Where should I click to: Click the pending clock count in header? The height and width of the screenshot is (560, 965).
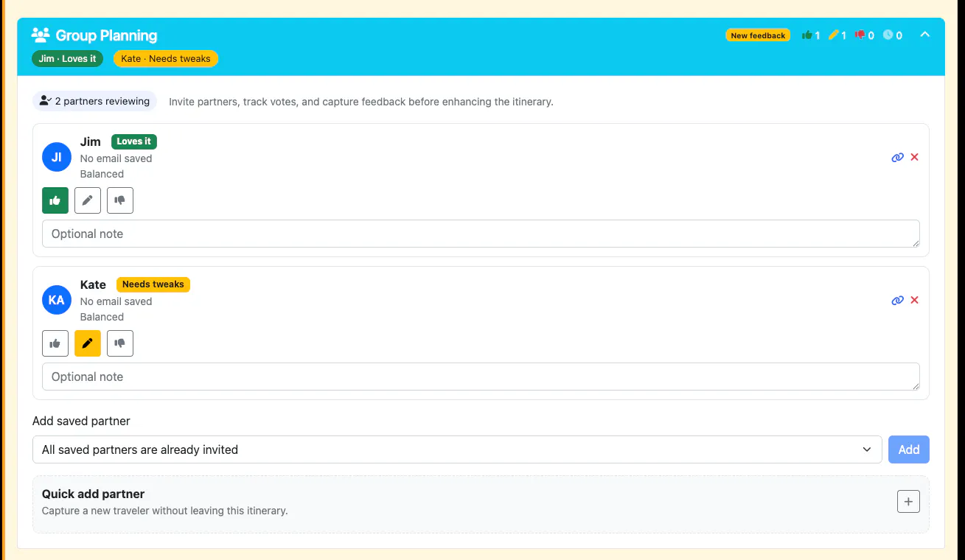pyautogui.click(x=893, y=35)
